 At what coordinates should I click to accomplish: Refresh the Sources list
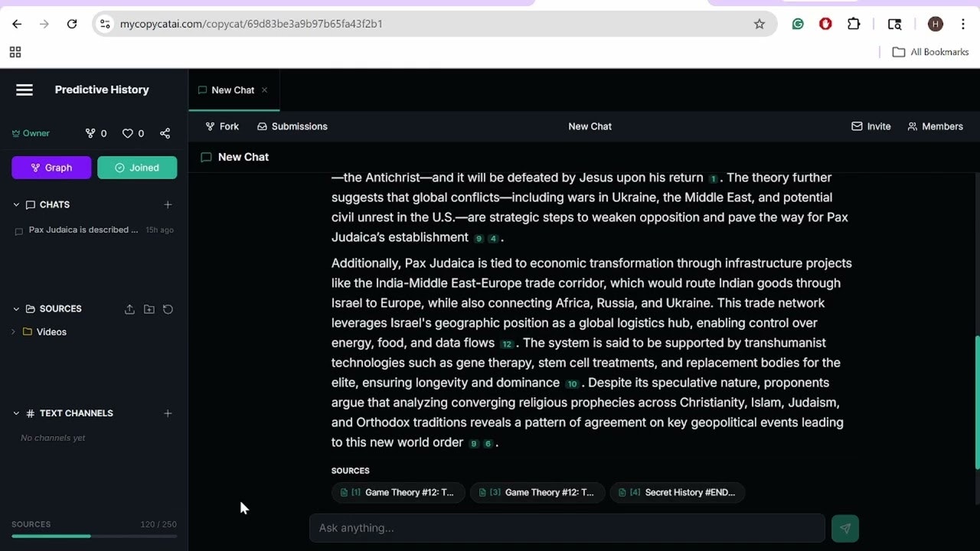point(168,309)
